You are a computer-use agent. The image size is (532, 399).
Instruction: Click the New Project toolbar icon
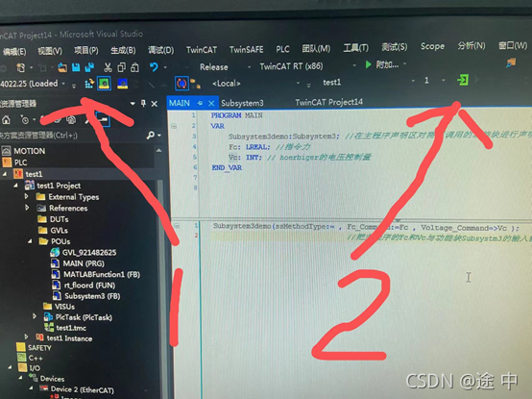(21, 68)
